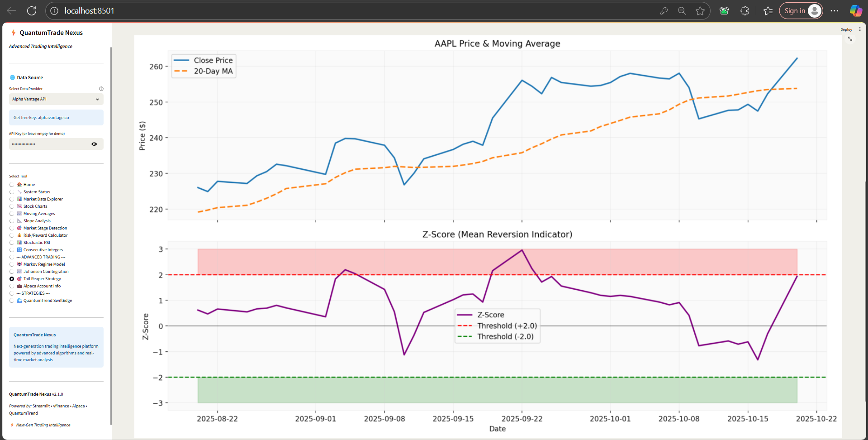Select Market Stage Detection tool
The image size is (868, 440).
point(38,228)
